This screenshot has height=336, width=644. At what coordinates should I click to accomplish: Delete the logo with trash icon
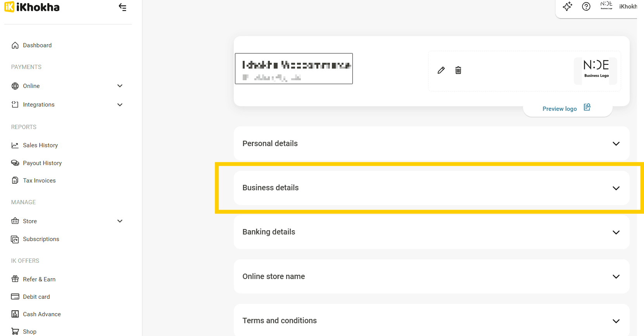pos(458,70)
